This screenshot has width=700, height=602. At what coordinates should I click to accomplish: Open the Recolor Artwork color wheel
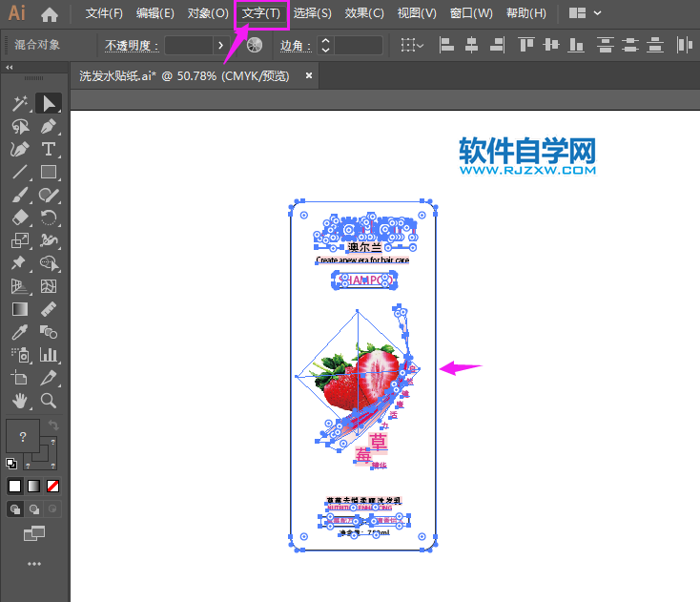pos(255,45)
